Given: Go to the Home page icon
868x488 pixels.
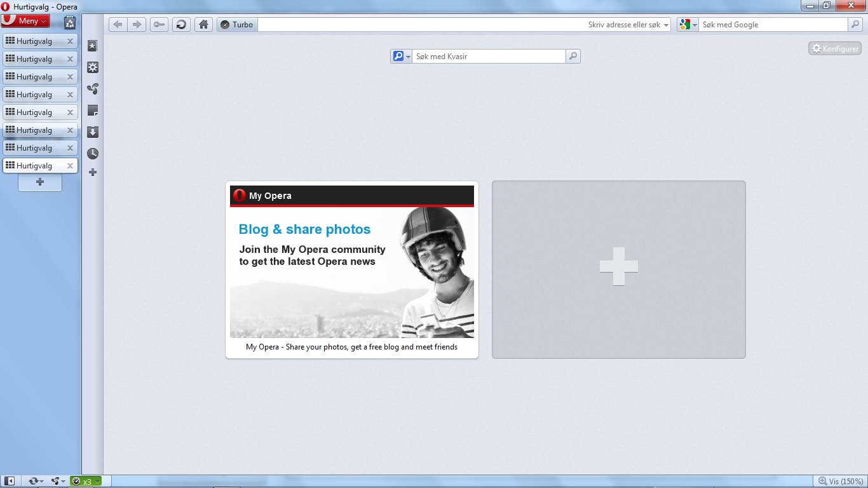Looking at the screenshot, I should click(x=203, y=25).
